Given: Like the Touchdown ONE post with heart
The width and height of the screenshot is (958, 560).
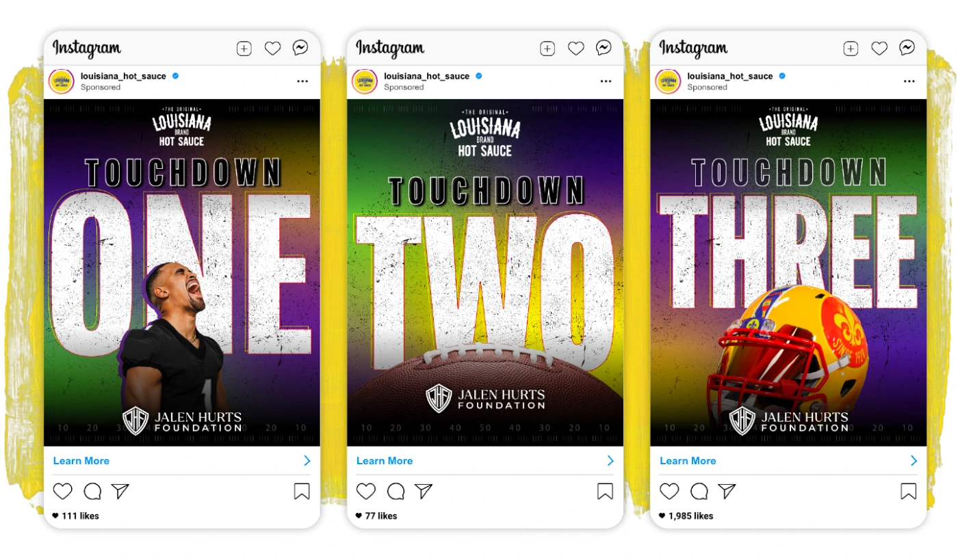Looking at the screenshot, I should coord(63,491).
